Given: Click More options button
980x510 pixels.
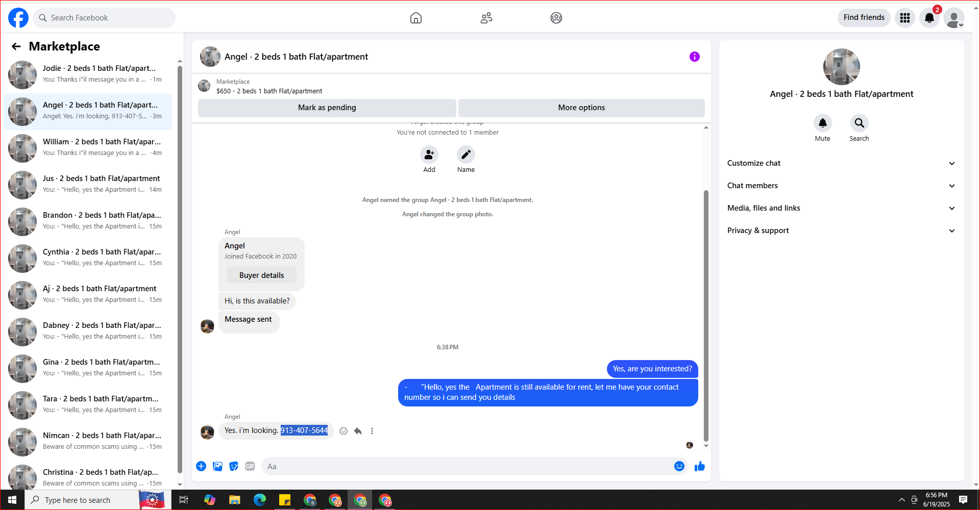Looking at the screenshot, I should (581, 108).
